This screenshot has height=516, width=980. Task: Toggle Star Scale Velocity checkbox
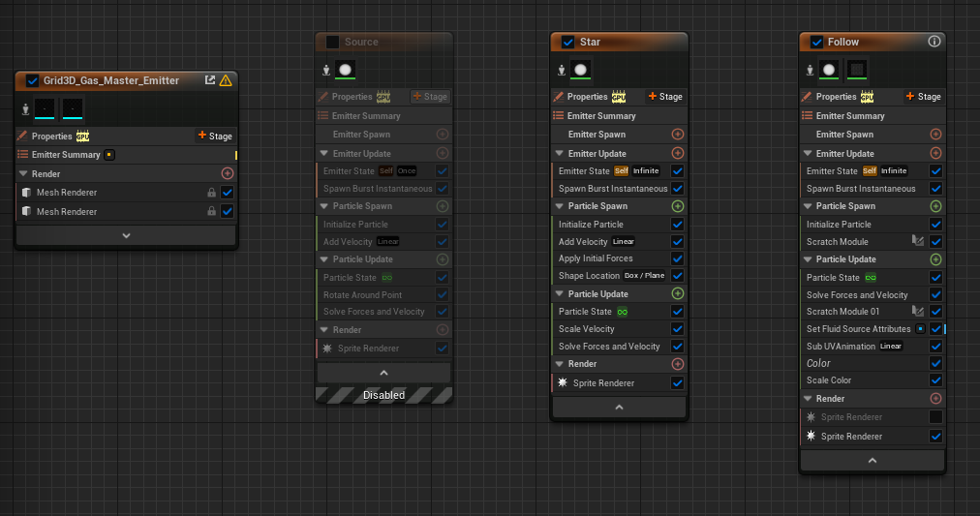(677, 328)
